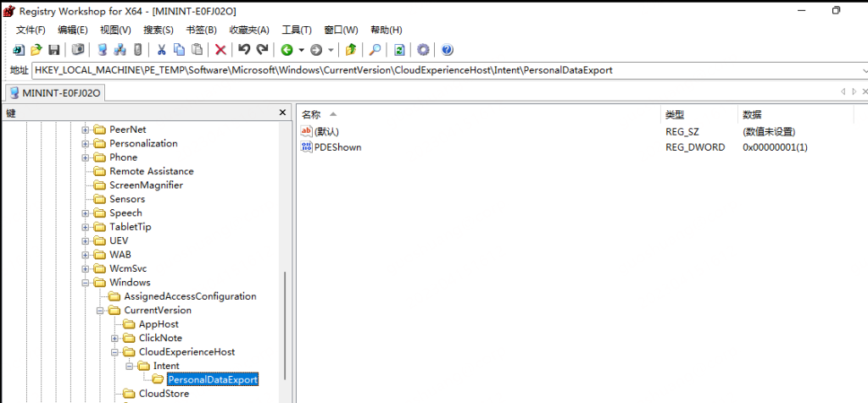Go up one level with folder-arrow icon
The width and height of the screenshot is (868, 403).
(351, 50)
